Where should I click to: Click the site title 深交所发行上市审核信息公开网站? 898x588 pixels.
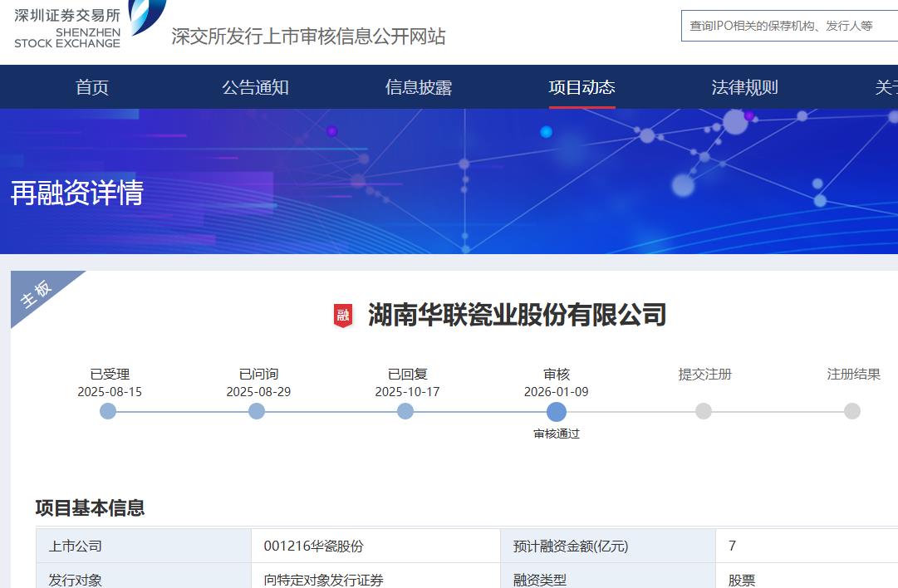308,37
